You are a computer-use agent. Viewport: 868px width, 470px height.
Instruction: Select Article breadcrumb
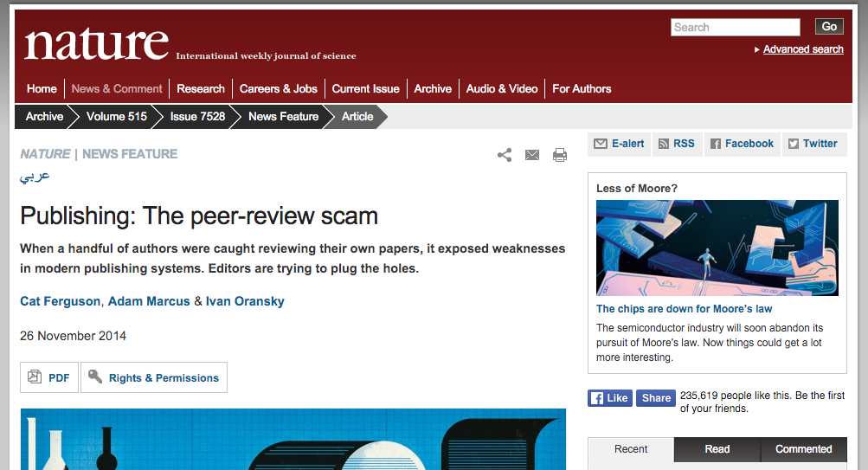(357, 116)
